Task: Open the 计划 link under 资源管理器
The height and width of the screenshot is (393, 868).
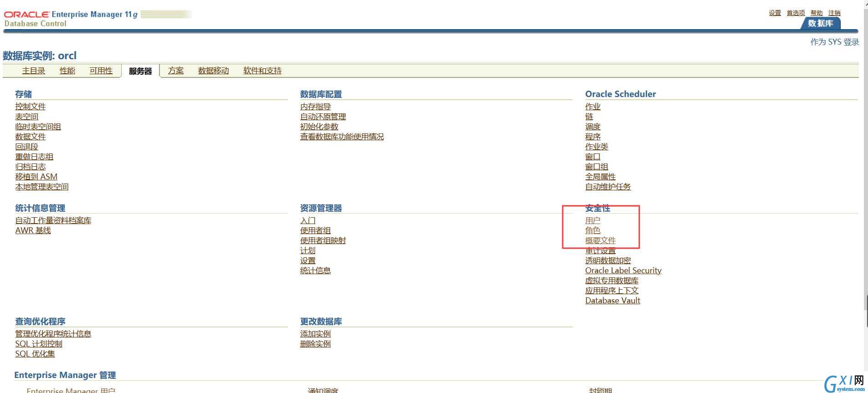Action: coord(308,250)
